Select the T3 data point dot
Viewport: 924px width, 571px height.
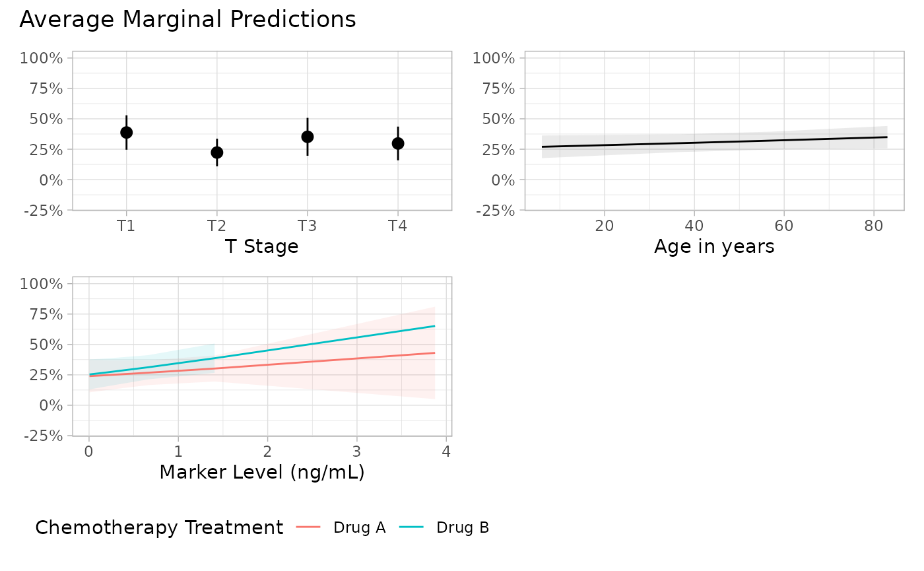tap(307, 137)
